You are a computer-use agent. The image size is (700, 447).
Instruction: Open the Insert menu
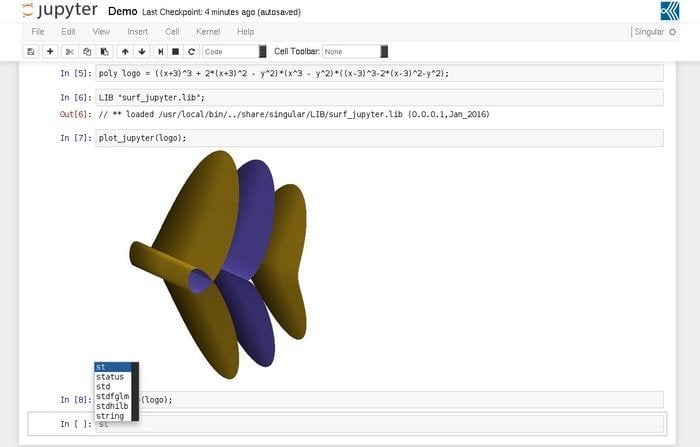tap(138, 32)
